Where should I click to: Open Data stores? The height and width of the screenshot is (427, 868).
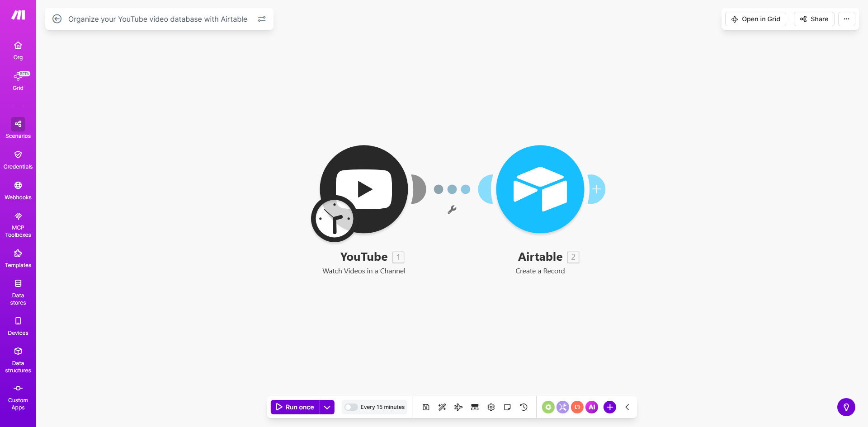pyautogui.click(x=18, y=292)
